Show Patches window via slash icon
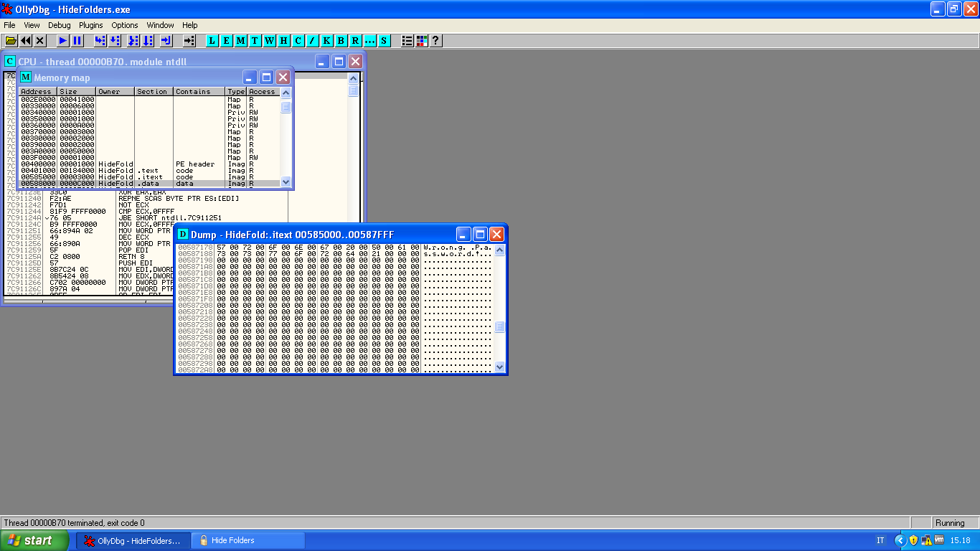This screenshot has width=980, height=551. pos(313,41)
